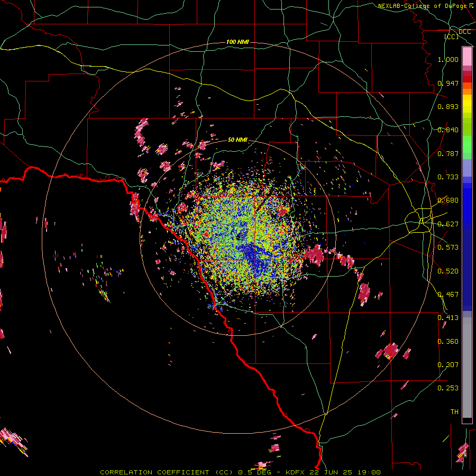The width and height of the screenshot is (476, 476).
Task: Click the [CC] unit label
Action: tap(452, 36)
